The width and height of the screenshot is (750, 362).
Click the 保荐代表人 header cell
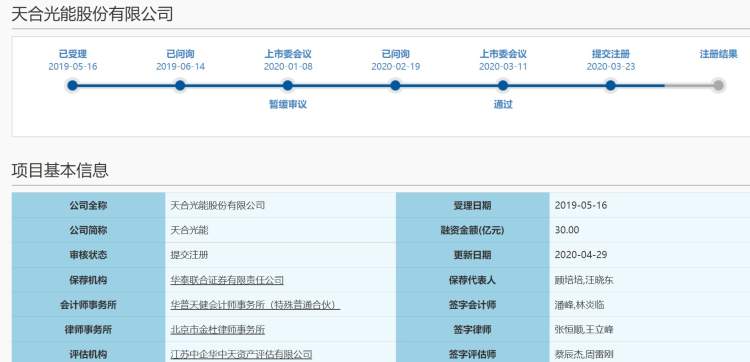(473, 280)
